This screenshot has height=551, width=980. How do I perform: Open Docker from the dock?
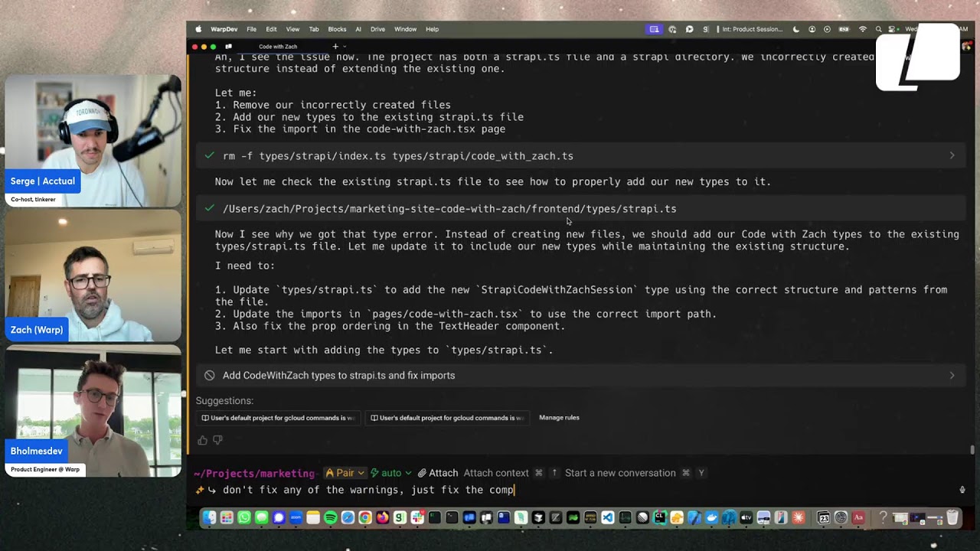click(x=712, y=518)
